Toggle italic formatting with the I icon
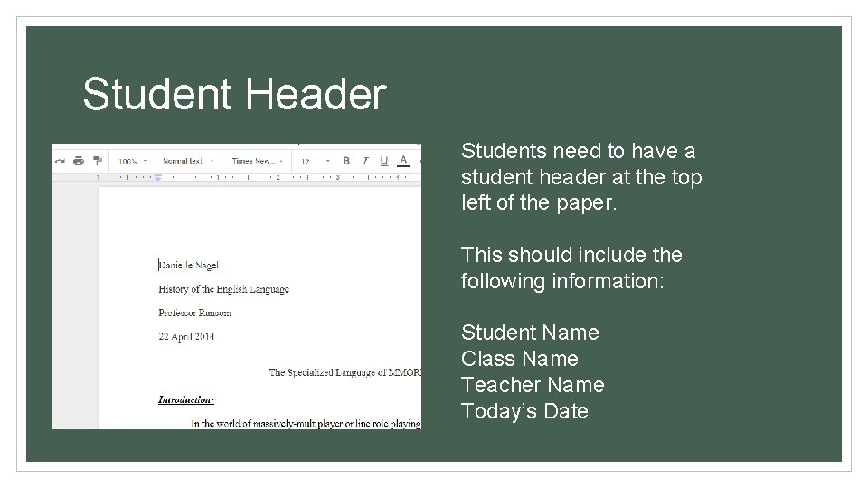868x488 pixels. pos(364,161)
